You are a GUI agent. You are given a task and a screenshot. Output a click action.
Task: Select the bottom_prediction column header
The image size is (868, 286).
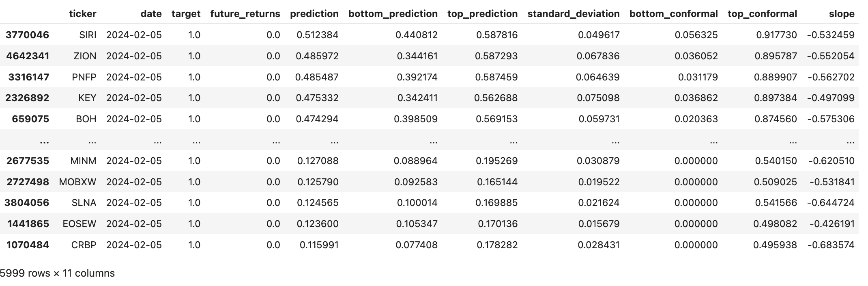tap(393, 14)
